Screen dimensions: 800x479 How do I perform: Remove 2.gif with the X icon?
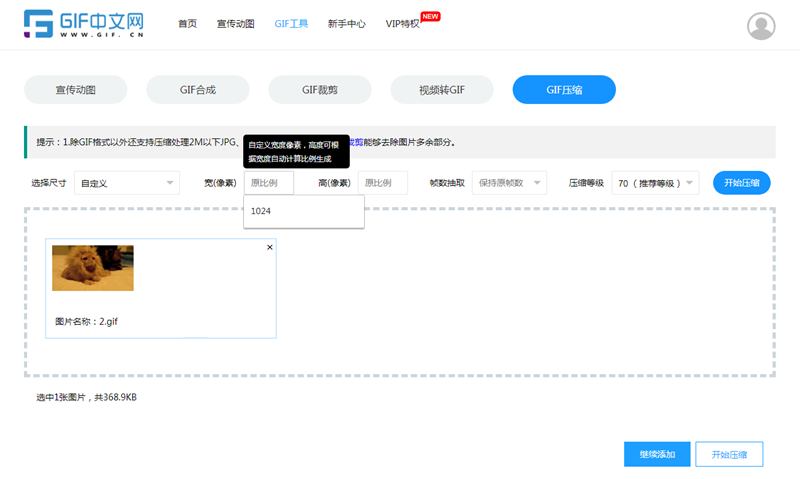[270, 247]
